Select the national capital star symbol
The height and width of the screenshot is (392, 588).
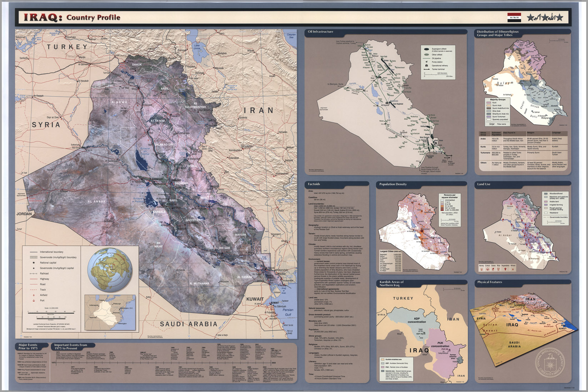tap(34, 263)
